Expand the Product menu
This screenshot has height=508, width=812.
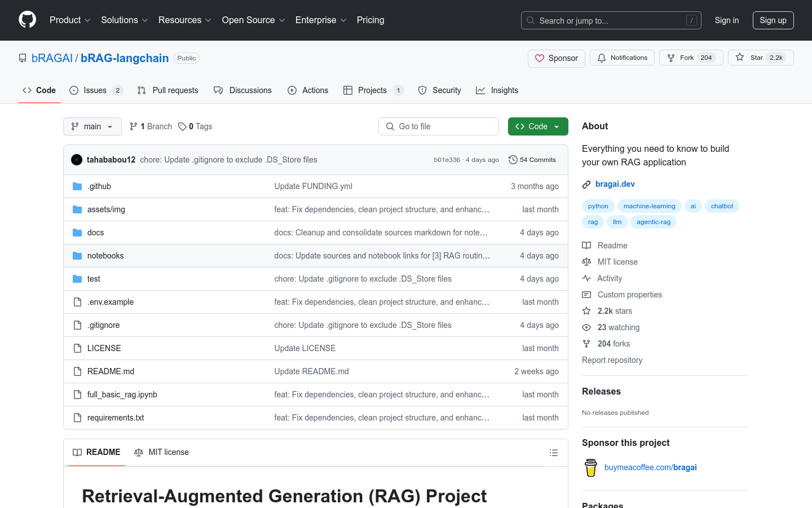[x=70, y=20]
